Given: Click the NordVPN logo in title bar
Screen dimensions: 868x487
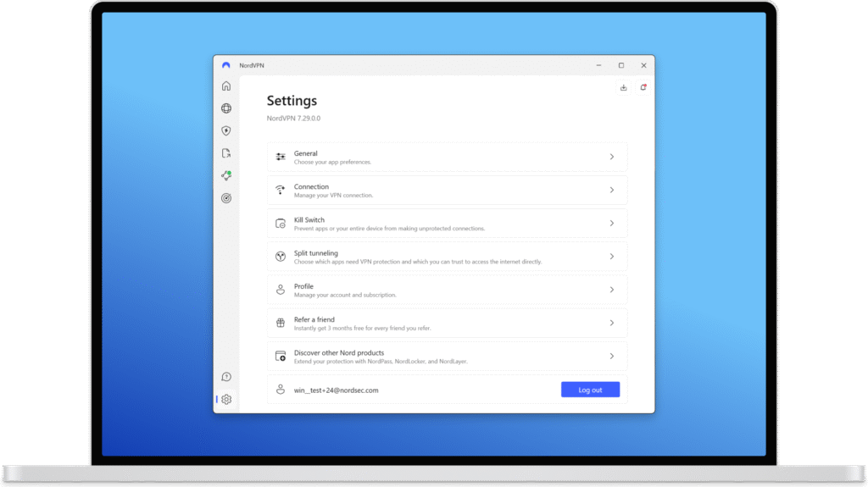Looking at the screenshot, I should tap(226, 65).
